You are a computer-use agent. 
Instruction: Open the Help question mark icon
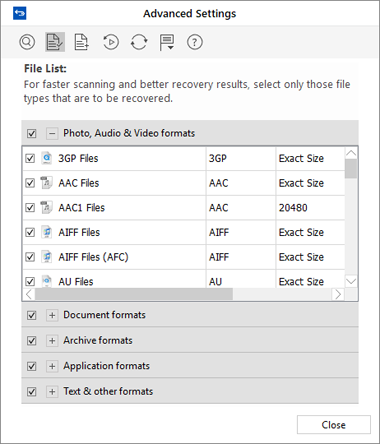(195, 42)
